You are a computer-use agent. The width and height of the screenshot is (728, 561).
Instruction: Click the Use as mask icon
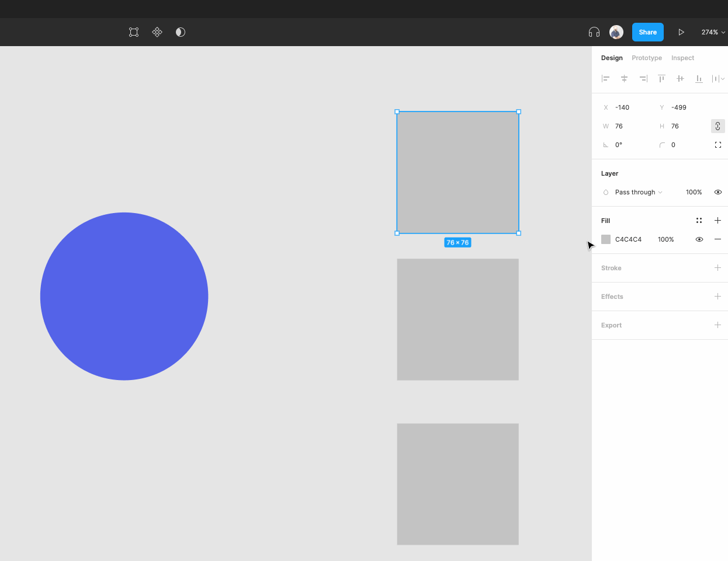[181, 32]
